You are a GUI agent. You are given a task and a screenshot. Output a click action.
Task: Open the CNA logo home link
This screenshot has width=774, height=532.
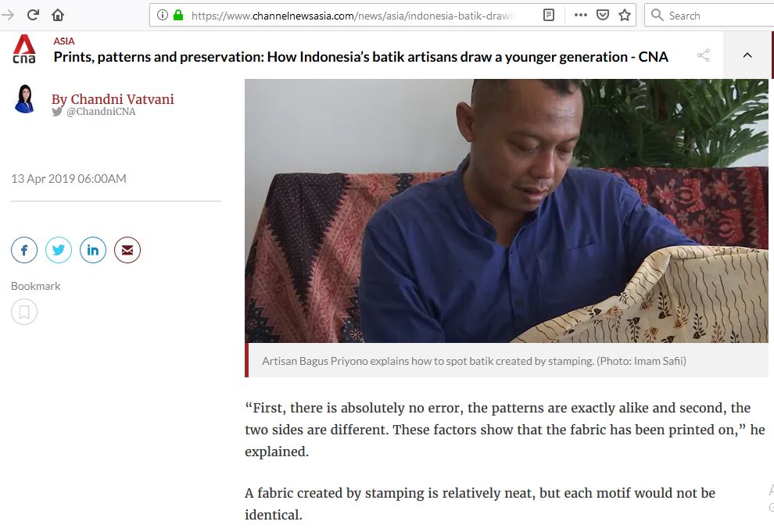click(x=24, y=48)
